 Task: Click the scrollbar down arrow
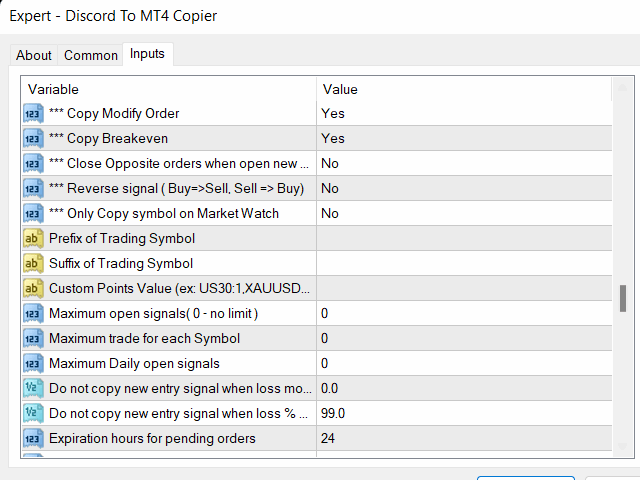click(622, 446)
